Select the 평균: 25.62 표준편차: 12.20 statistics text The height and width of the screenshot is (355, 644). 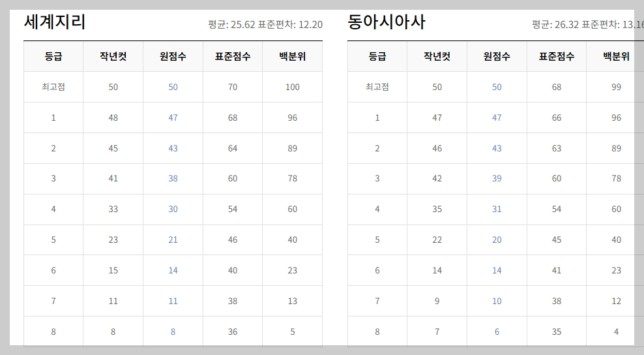coord(265,25)
